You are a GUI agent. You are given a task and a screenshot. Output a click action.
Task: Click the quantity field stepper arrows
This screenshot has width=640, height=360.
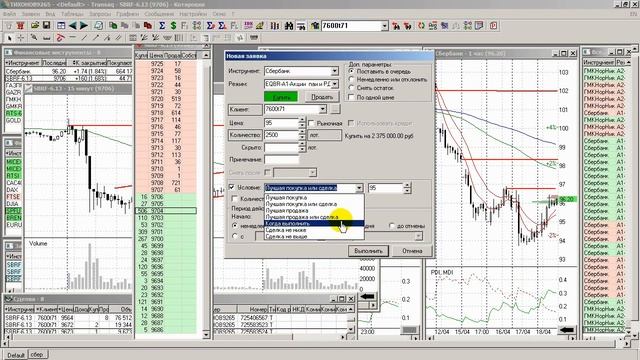(302, 135)
